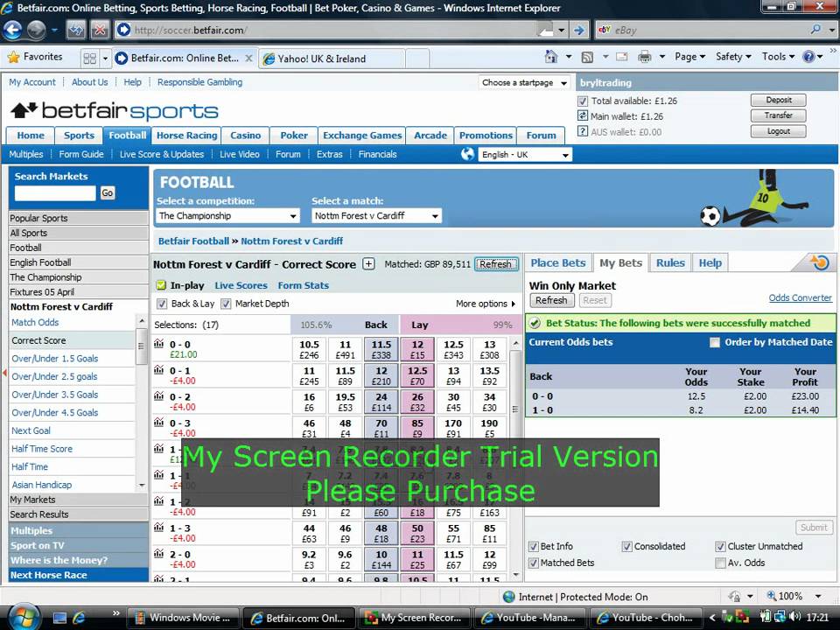Click the Logout button
840x630 pixels.
779,131
